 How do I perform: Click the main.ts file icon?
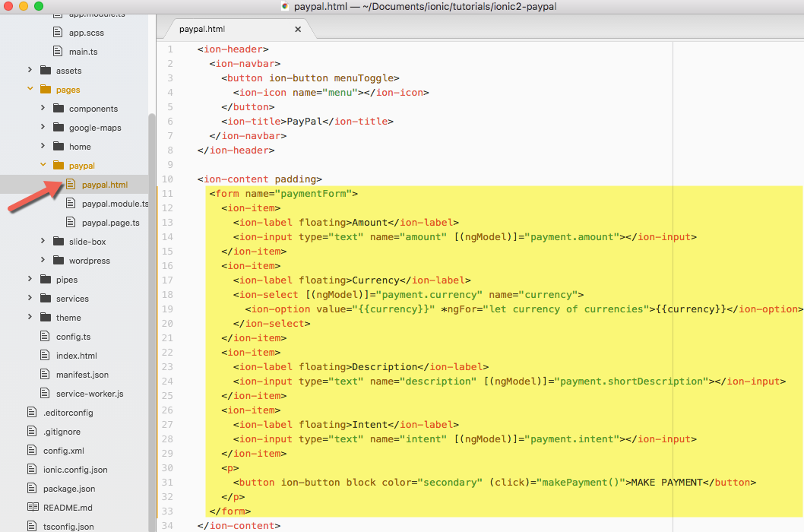[x=58, y=52]
